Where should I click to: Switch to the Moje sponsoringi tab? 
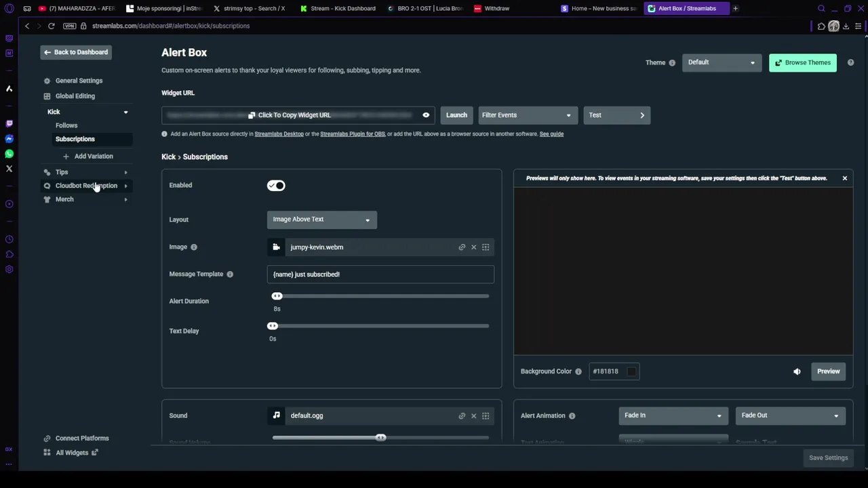tap(164, 9)
